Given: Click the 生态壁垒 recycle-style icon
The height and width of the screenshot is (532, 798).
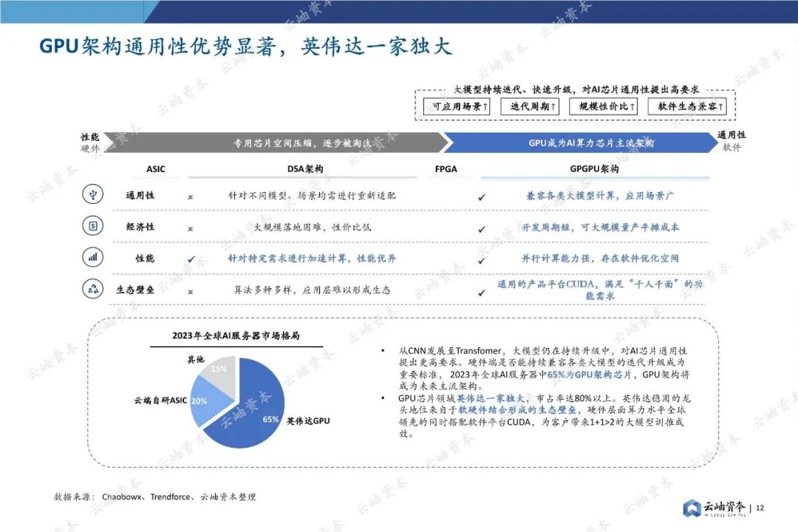Looking at the screenshot, I should (x=92, y=289).
